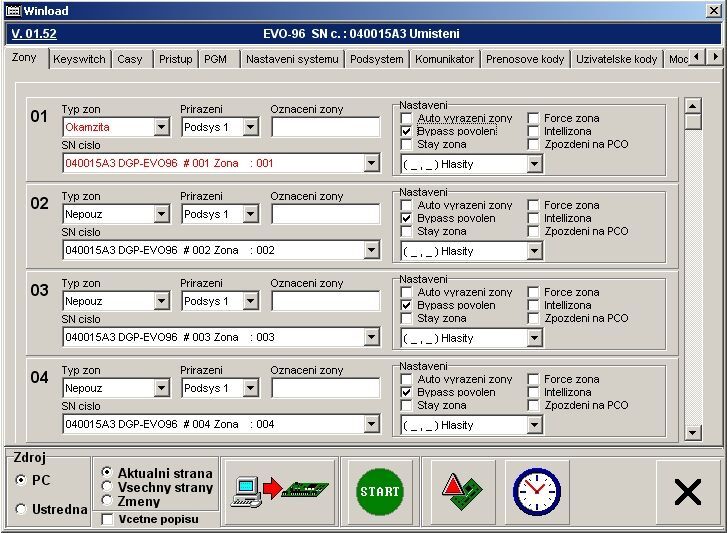This screenshot has height=533, width=727.
Task: Open the clock time settings icon
Action: [x=537, y=491]
